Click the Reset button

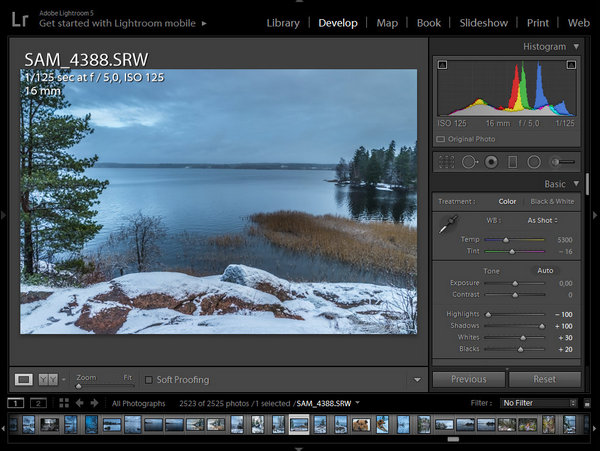(544, 379)
